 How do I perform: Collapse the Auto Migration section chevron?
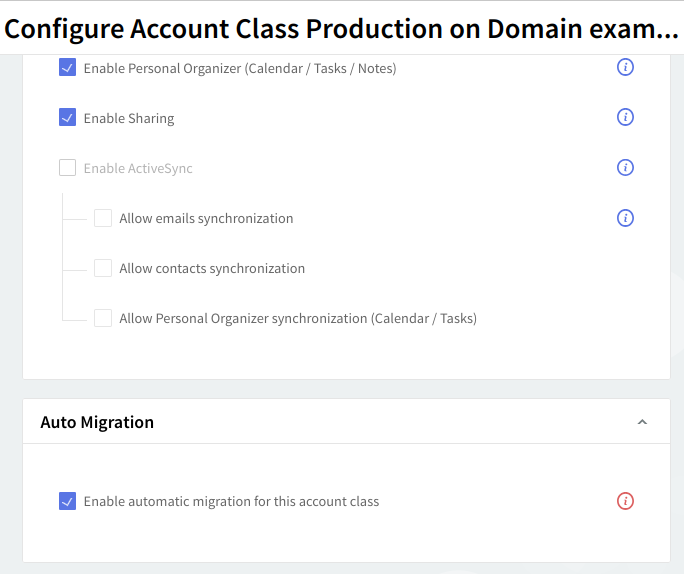pyautogui.click(x=642, y=423)
